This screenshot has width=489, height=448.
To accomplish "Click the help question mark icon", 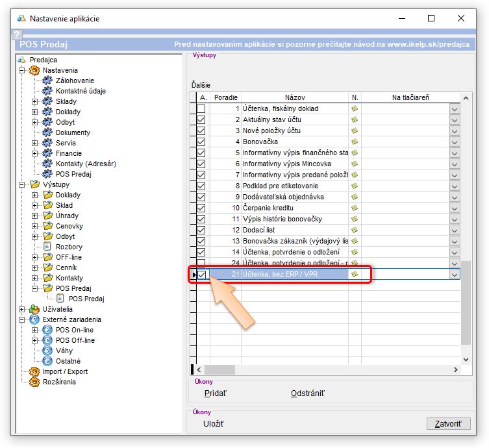I will pos(18,35).
